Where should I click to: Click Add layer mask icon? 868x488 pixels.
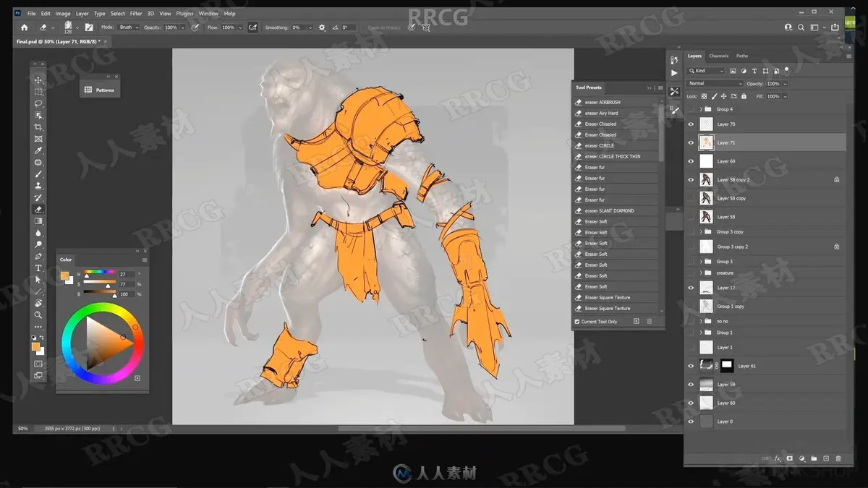pyautogui.click(x=790, y=458)
